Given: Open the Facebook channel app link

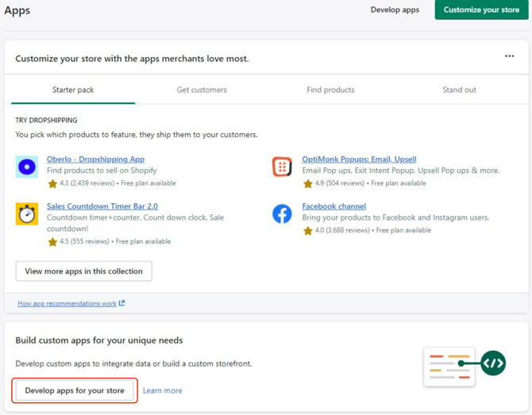Looking at the screenshot, I should point(333,206).
